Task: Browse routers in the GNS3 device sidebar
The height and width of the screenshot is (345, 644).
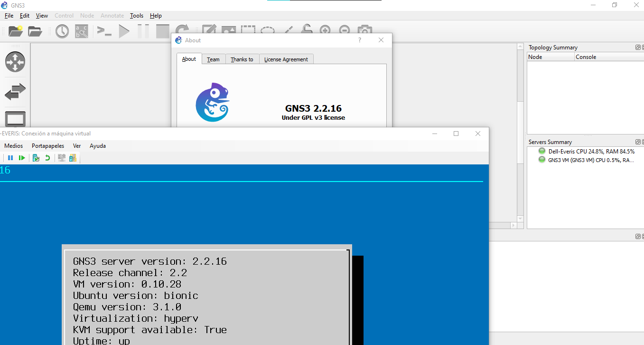Action: (x=15, y=62)
